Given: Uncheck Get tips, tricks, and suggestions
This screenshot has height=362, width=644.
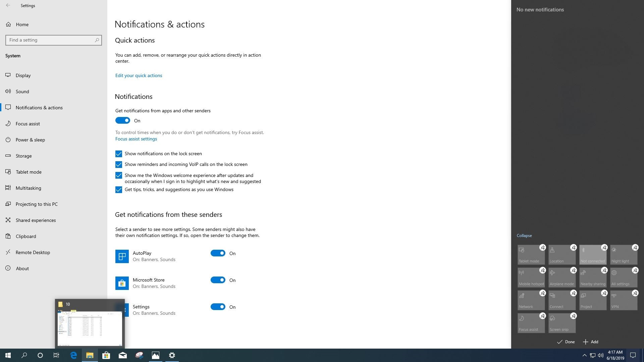Looking at the screenshot, I should pos(119,190).
